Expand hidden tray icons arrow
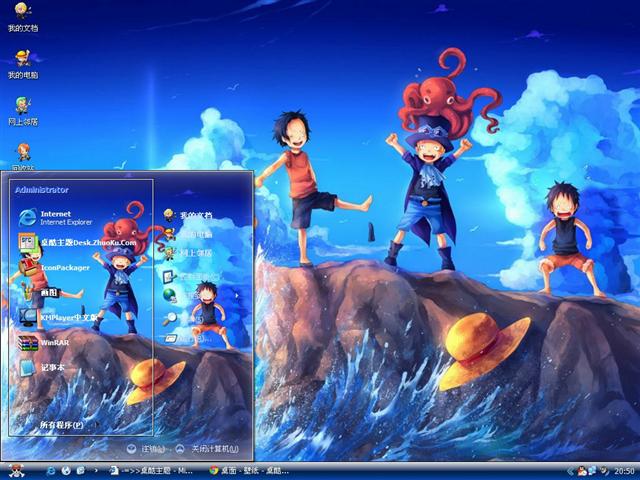This screenshot has height=480, width=640. click(571, 471)
